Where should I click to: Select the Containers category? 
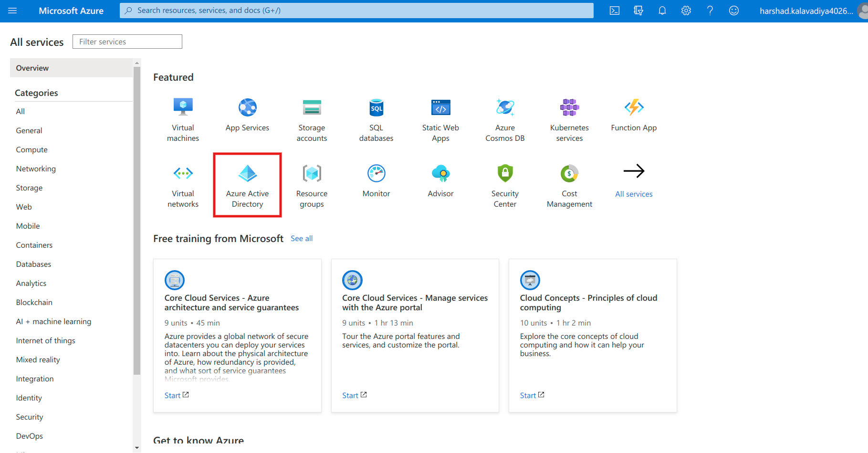pyautogui.click(x=34, y=245)
